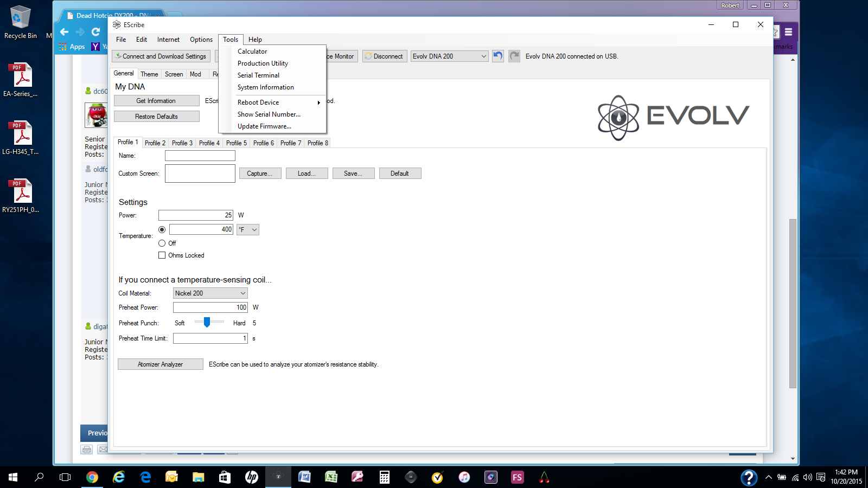Launch Internet Explorer from taskbar

click(119, 477)
